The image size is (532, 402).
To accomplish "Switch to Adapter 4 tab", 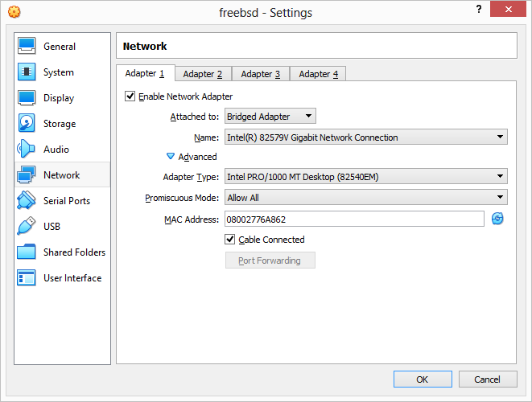I will (318, 74).
